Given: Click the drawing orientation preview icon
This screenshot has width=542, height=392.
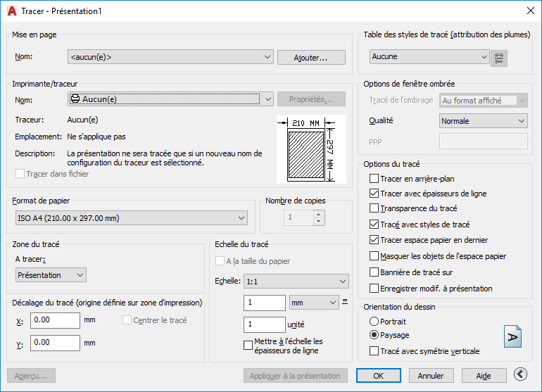Looking at the screenshot, I should tap(512, 336).
